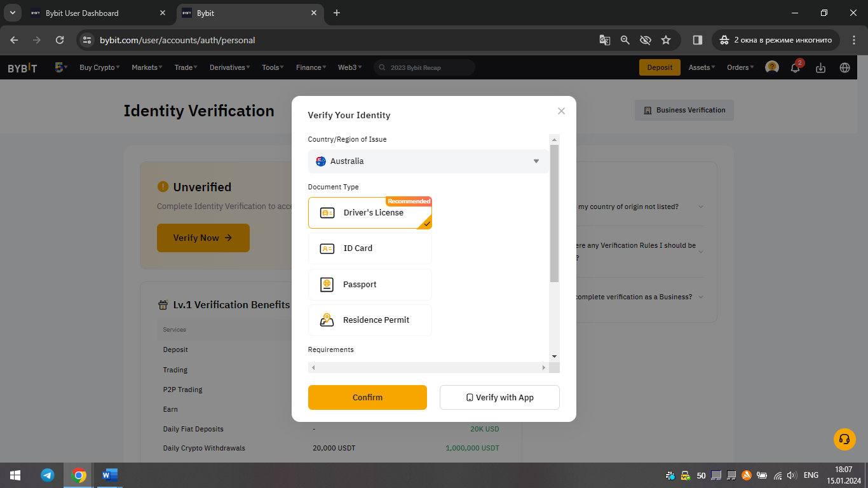Click the 2023 Bybit Recap search field
Screen dimensions: 868x488
(x=424, y=67)
